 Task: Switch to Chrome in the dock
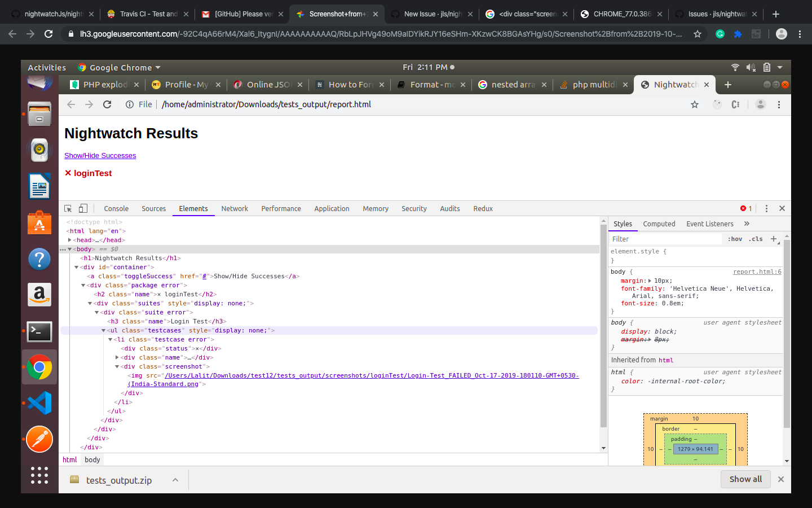click(x=39, y=367)
